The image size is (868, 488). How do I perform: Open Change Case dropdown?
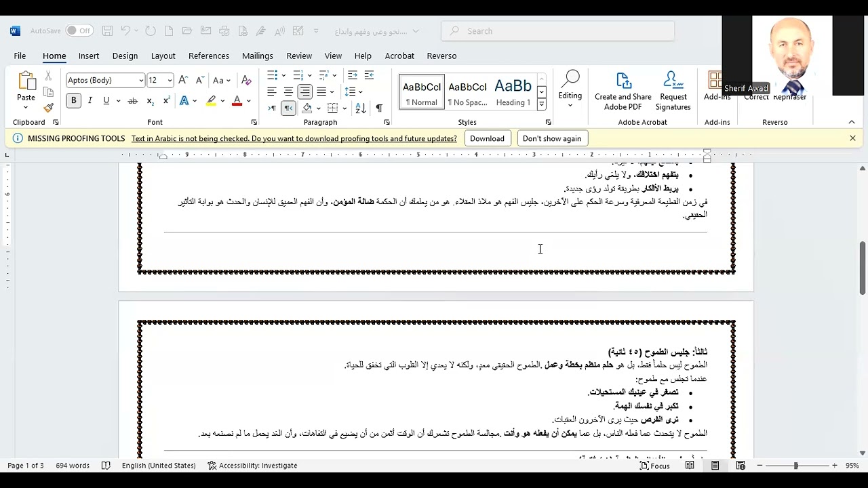tap(222, 80)
